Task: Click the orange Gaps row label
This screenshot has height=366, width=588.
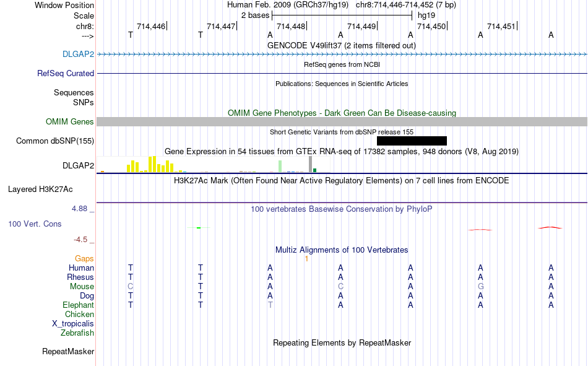Action: pyautogui.click(x=84, y=258)
